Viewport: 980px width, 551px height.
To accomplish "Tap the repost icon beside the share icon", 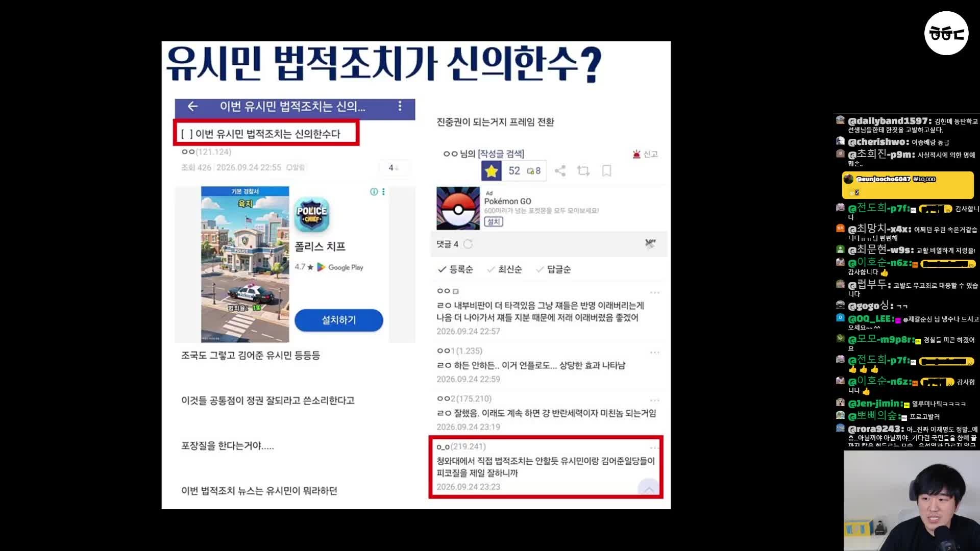I will click(583, 171).
